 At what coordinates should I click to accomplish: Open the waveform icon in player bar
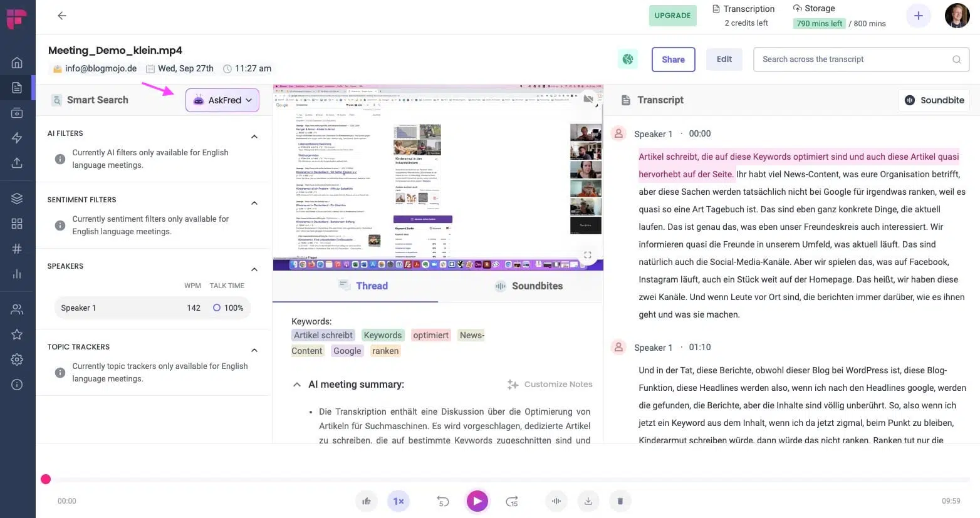click(x=556, y=501)
